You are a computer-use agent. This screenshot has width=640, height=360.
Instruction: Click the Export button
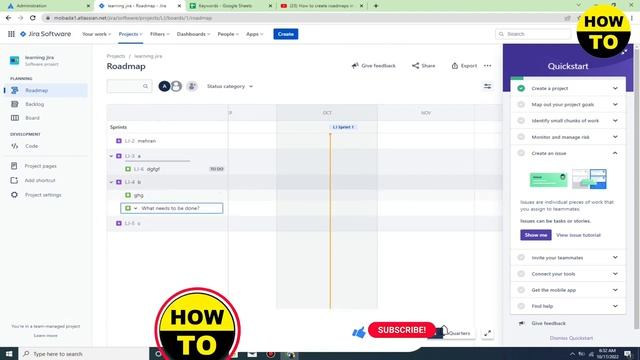(464, 66)
